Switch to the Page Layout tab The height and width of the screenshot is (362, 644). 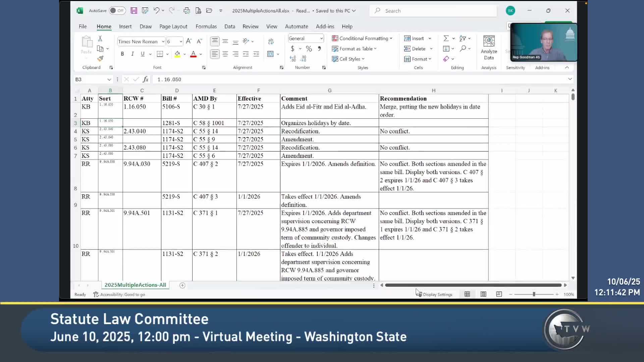click(173, 26)
